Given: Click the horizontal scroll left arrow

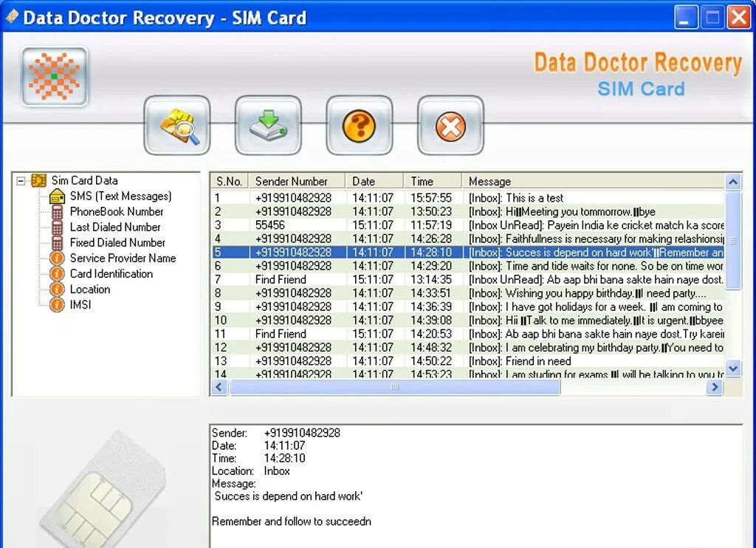Looking at the screenshot, I should pyautogui.click(x=220, y=387).
